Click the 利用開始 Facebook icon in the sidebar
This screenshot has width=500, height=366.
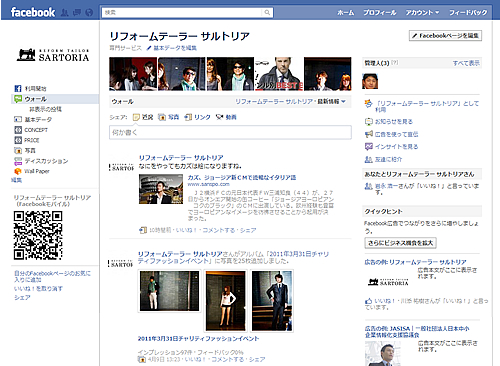click(18, 88)
